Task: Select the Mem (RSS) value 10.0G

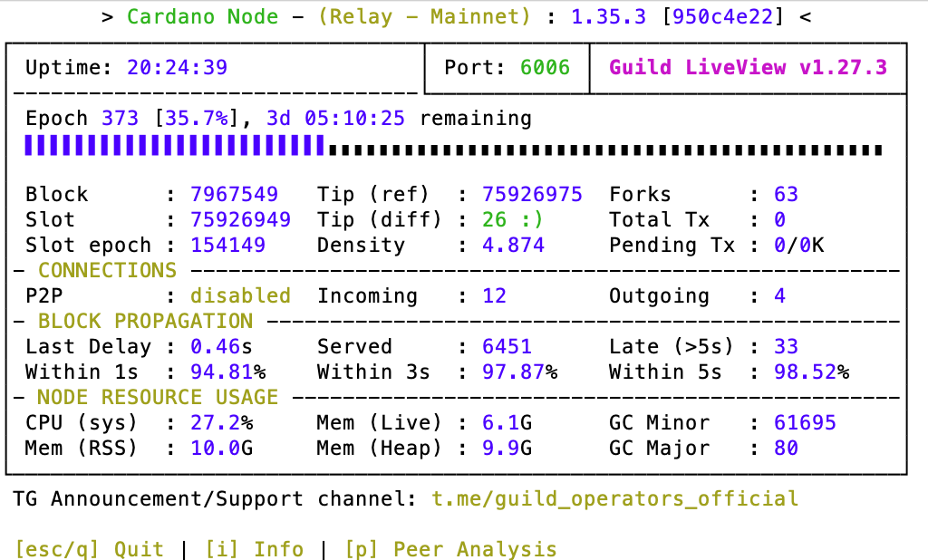Action: (221, 448)
